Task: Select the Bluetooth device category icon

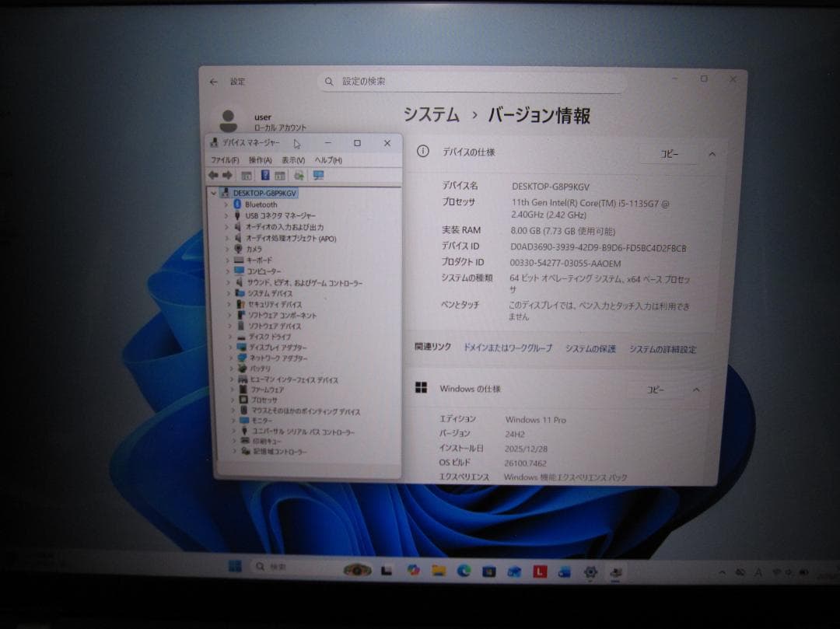Action: click(236, 204)
